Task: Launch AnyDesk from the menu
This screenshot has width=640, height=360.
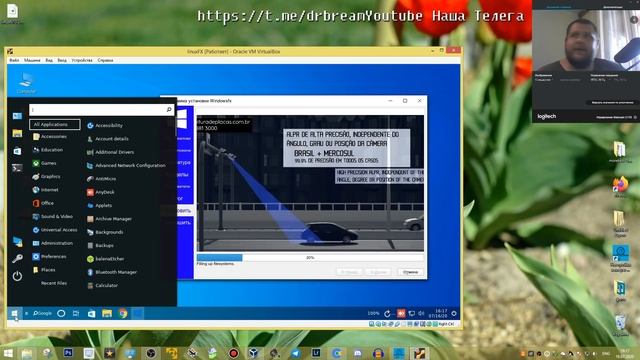Action: (x=100, y=192)
